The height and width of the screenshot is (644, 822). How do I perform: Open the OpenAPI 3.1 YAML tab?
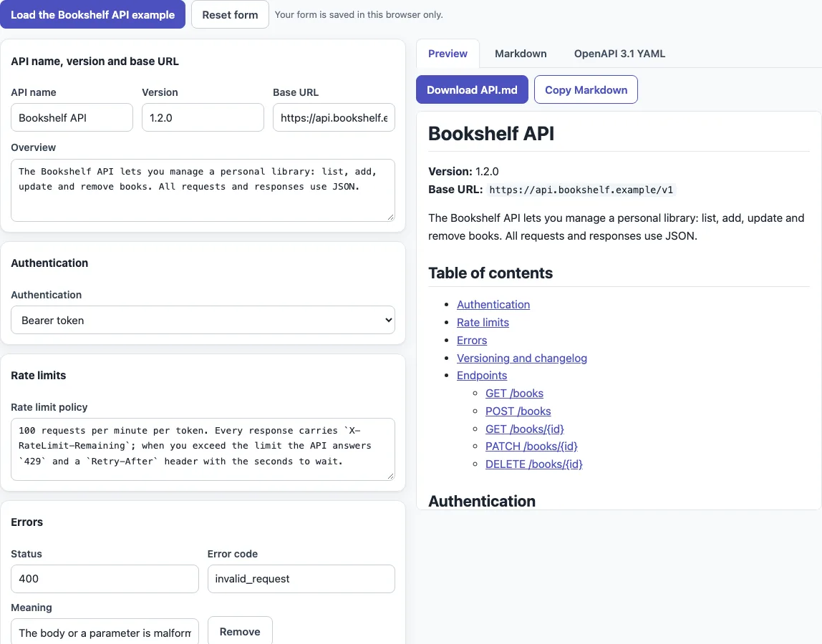click(x=619, y=54)
